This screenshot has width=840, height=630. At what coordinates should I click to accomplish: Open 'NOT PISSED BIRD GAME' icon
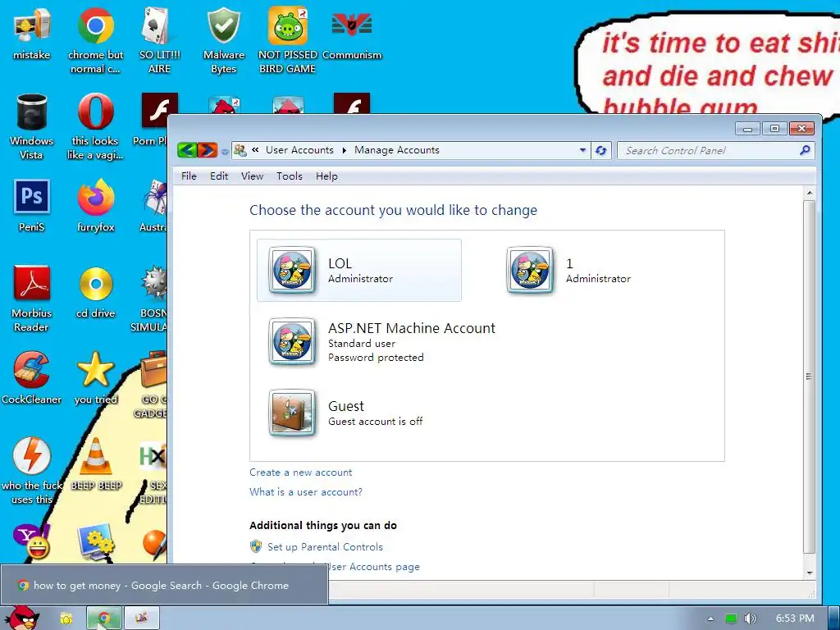pyautogui.click(x=288, y=40)
